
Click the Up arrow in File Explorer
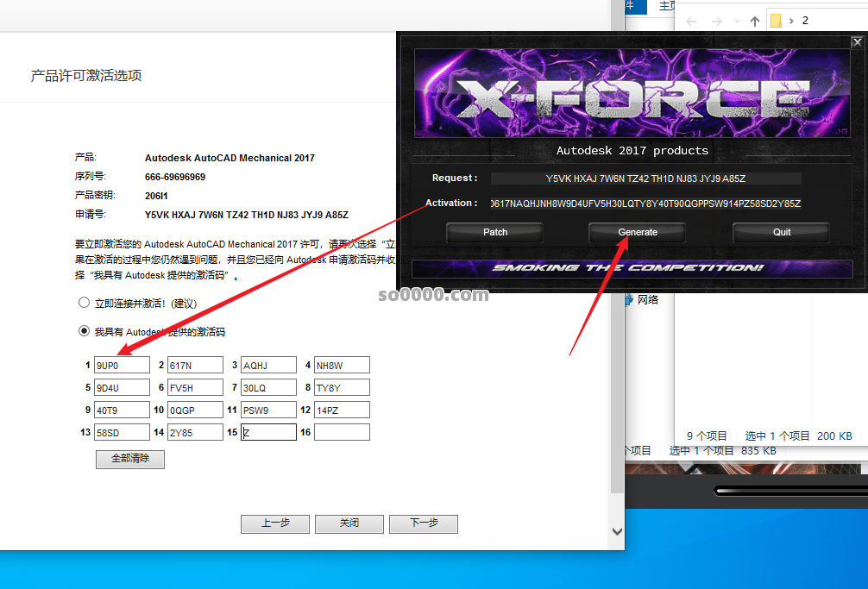(x=755, y=22)
